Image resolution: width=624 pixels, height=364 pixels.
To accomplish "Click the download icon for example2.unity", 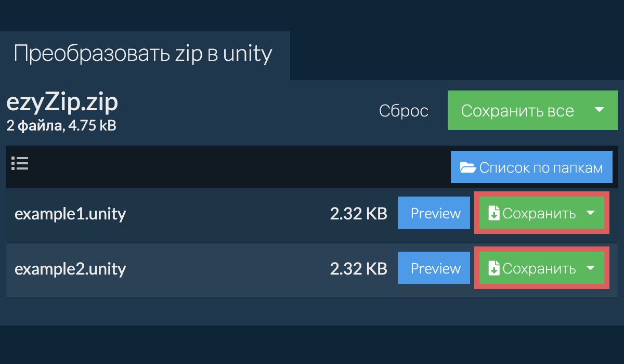I will click(494, 268).
